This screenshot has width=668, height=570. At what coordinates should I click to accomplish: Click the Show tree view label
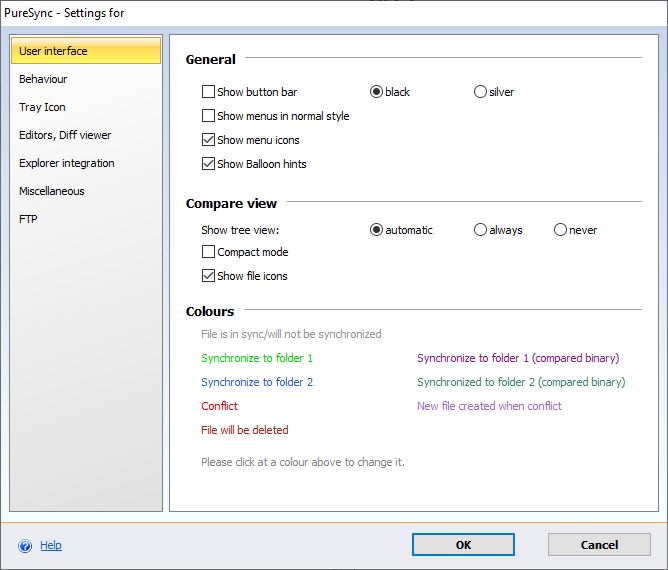(x=240, y=230)
